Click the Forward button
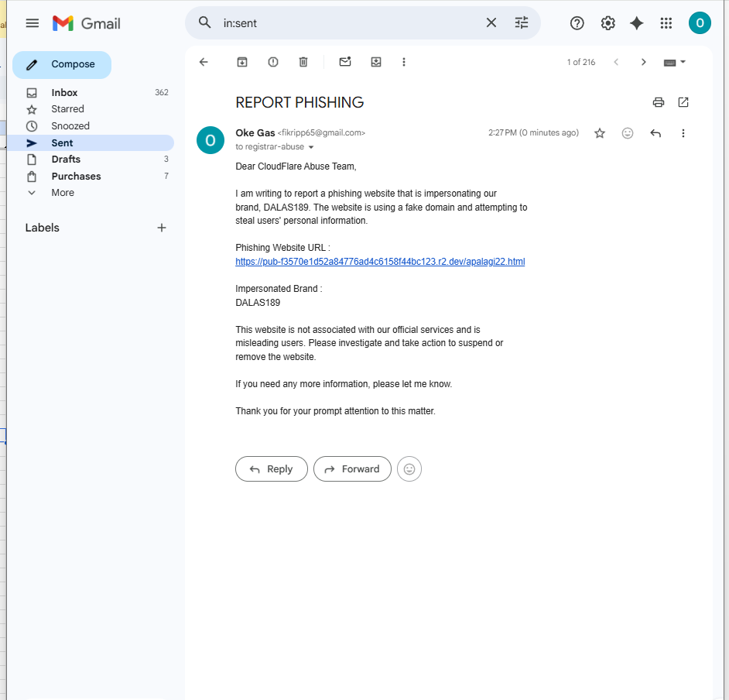 (352, 468)
